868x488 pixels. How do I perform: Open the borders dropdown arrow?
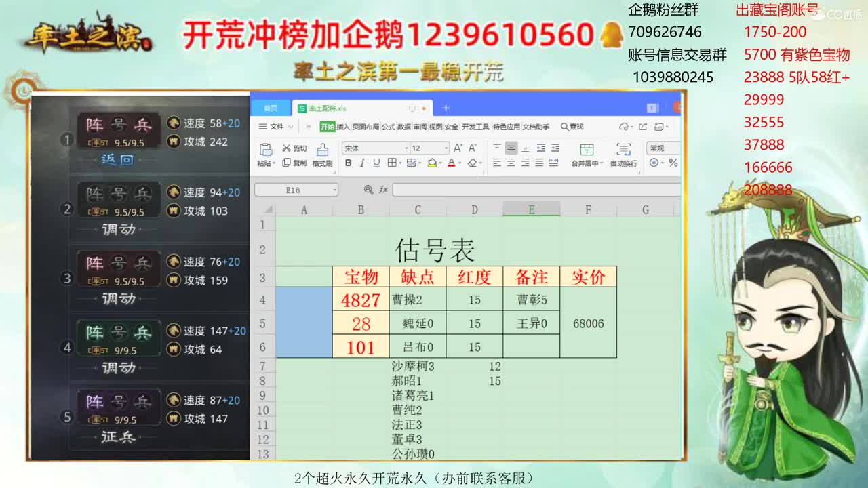pyautogui.click(x=399, y=163)
